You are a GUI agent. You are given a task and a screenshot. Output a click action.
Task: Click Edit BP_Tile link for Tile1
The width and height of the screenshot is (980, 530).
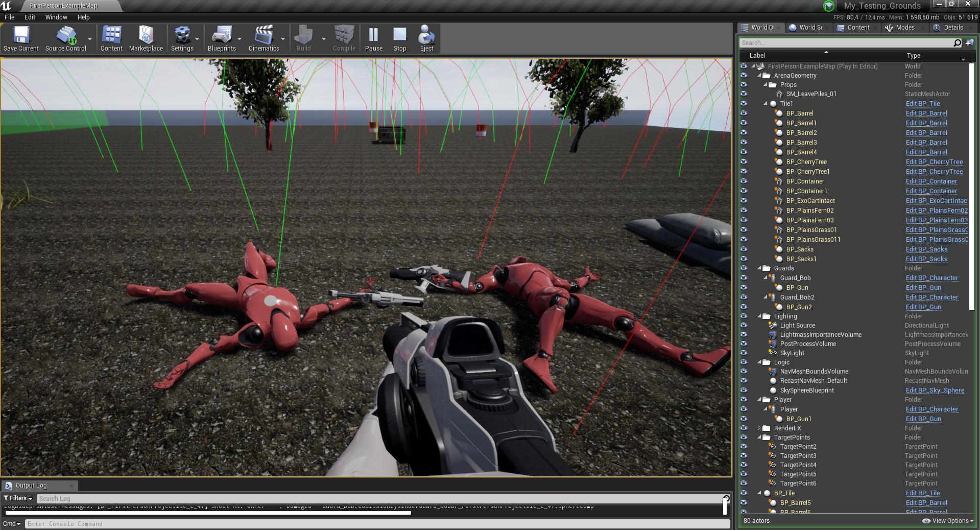[923, 104]
